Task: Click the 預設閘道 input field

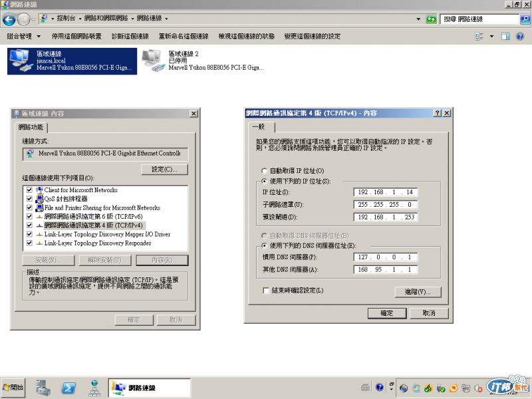Action: pyautogui.click(x=386, y=217)
